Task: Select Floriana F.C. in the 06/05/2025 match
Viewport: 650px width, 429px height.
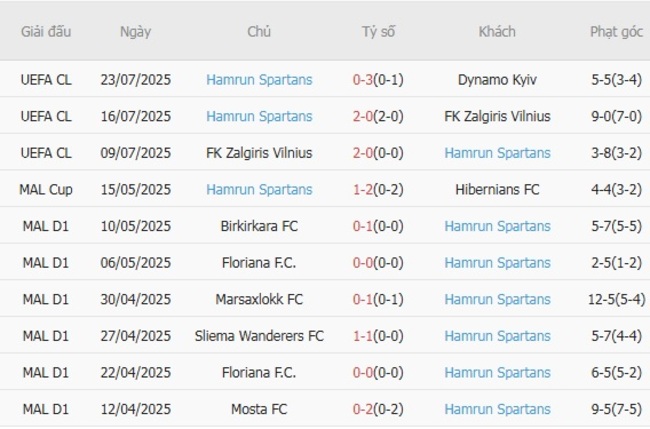Action: tap(259, 263)
